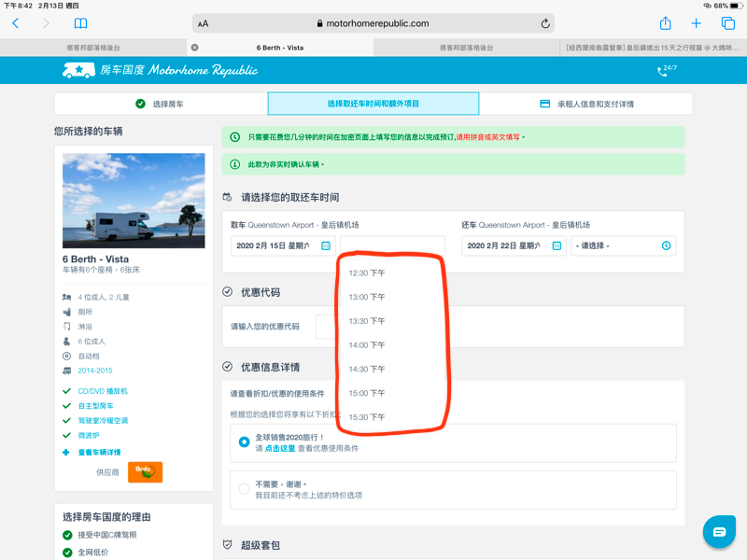
Task: Tap the Safari share icon
Action: click(x=665, y=23)
